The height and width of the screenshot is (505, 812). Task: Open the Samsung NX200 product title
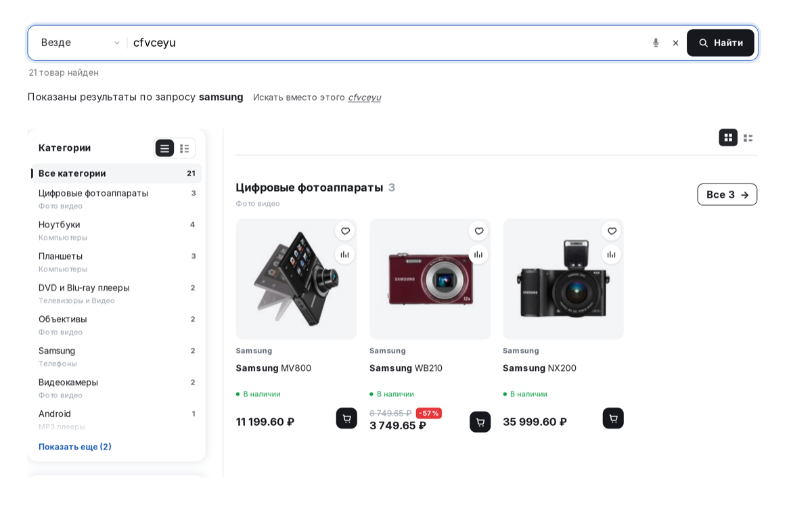pos(539,368)
